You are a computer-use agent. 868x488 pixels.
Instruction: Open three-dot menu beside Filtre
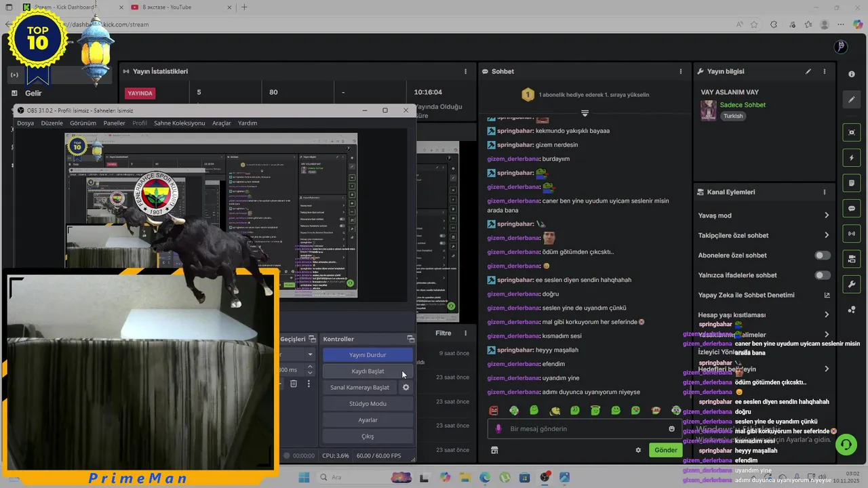pyautogui.click(x=465, y=333)
